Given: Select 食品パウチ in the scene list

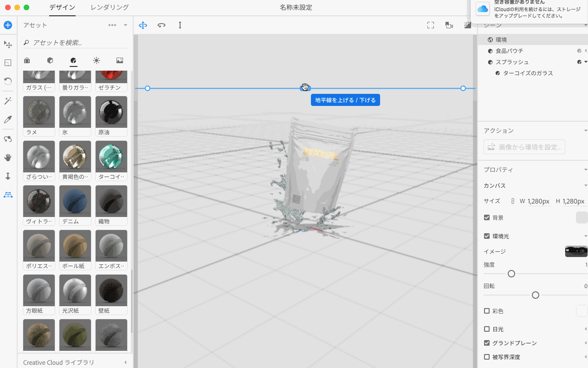Looking at the screenshot, I should 509,51.
